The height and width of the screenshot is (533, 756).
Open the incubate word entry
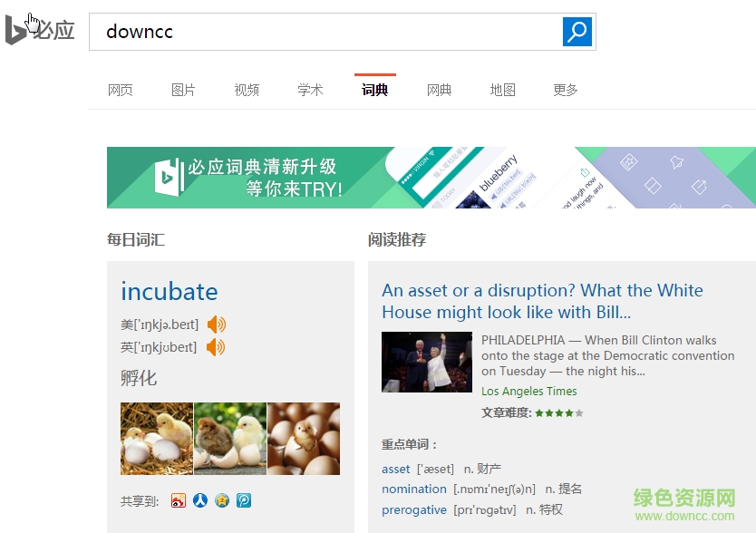click(x=170, y=291)
